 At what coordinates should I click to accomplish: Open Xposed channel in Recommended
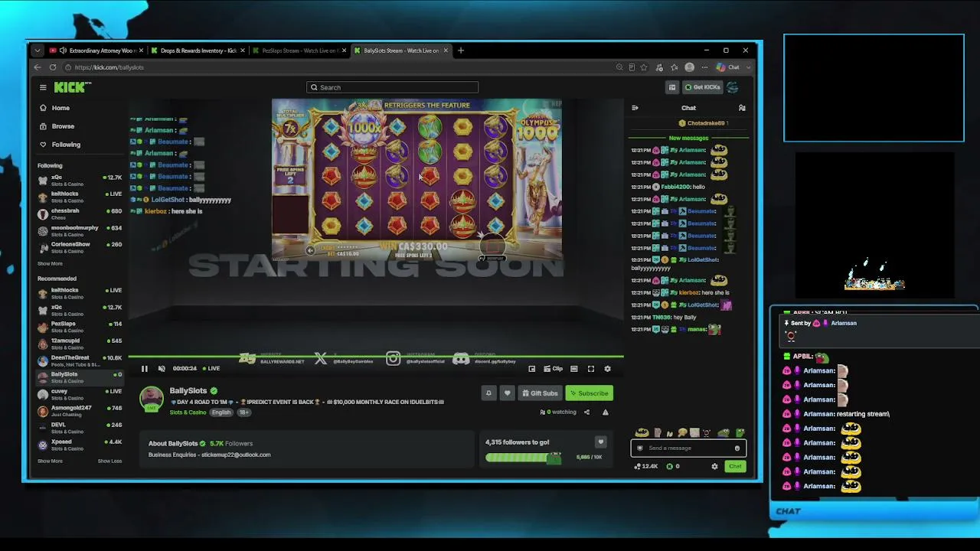coord(80,445)
